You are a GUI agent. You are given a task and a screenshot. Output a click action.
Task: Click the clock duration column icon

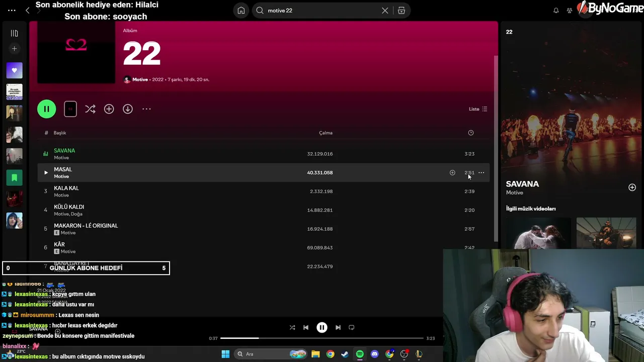pos(471,133)
